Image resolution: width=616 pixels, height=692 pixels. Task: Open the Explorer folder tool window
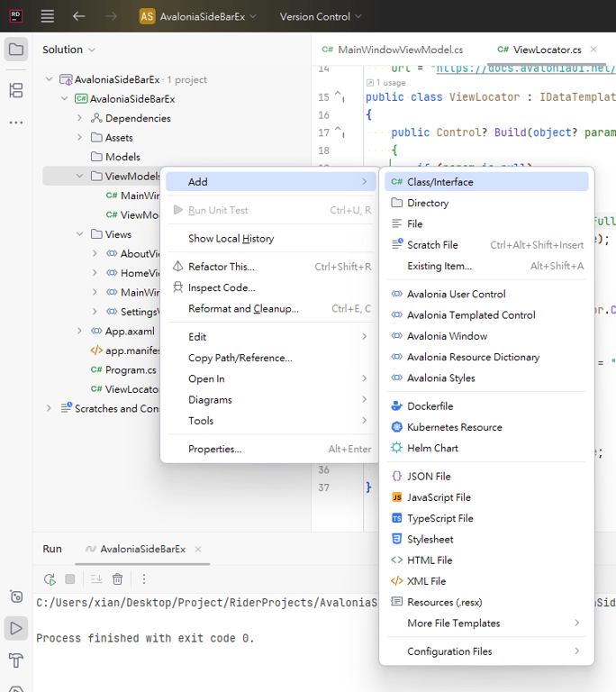[x=16, y=49]
